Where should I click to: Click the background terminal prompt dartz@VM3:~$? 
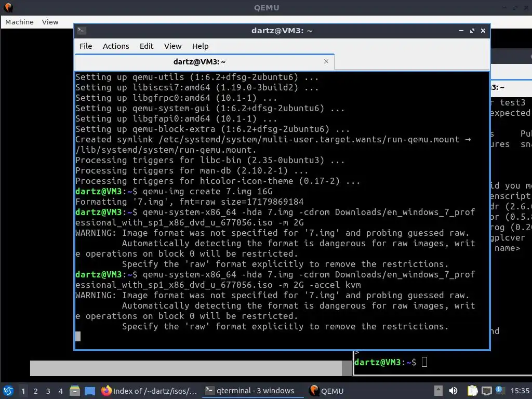(x=385, y=362)
